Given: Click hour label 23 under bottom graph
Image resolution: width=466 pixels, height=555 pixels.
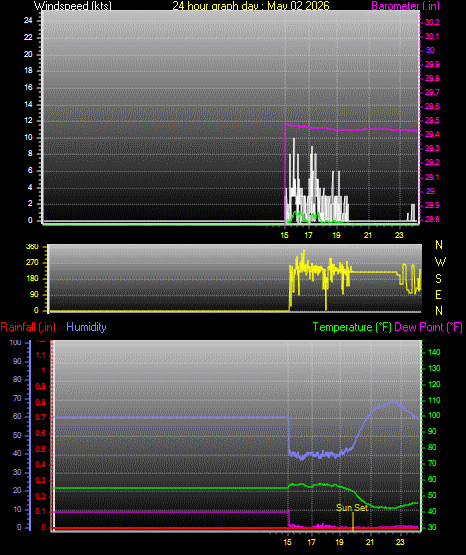Looking at the screenshot, I should (x=400, y=542).
